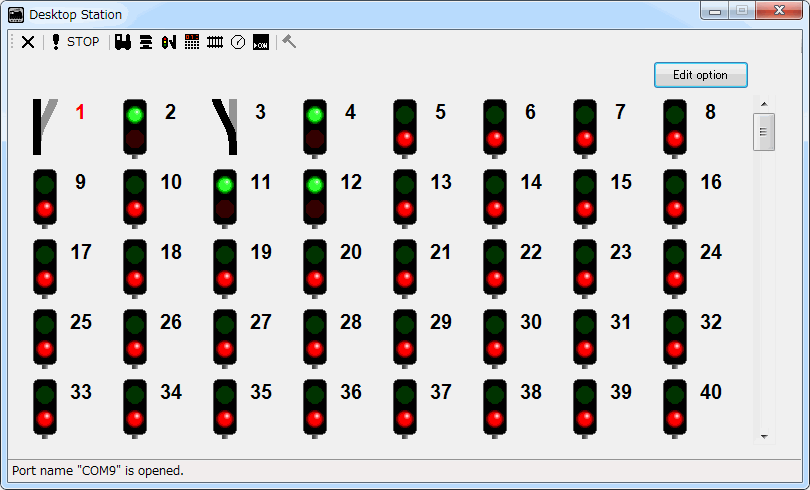Screen dimensions: 810x490
Task: Click signal icon number 33
Action: [45, 408]
